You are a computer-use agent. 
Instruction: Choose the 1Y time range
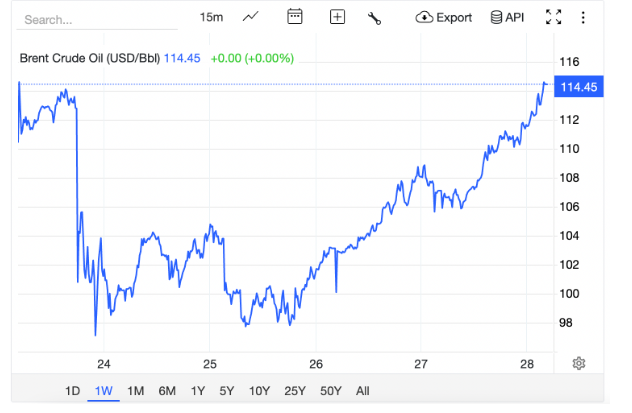(x=198, y=391)
